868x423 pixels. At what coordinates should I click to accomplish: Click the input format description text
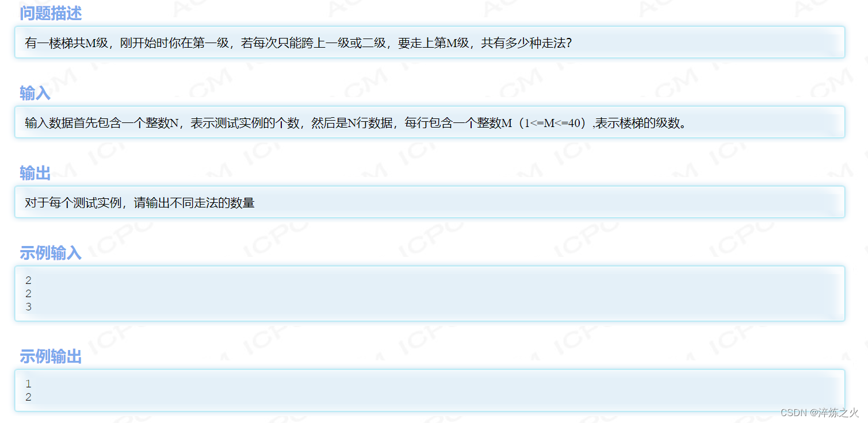pyautogui.click(x=355, y=122)
